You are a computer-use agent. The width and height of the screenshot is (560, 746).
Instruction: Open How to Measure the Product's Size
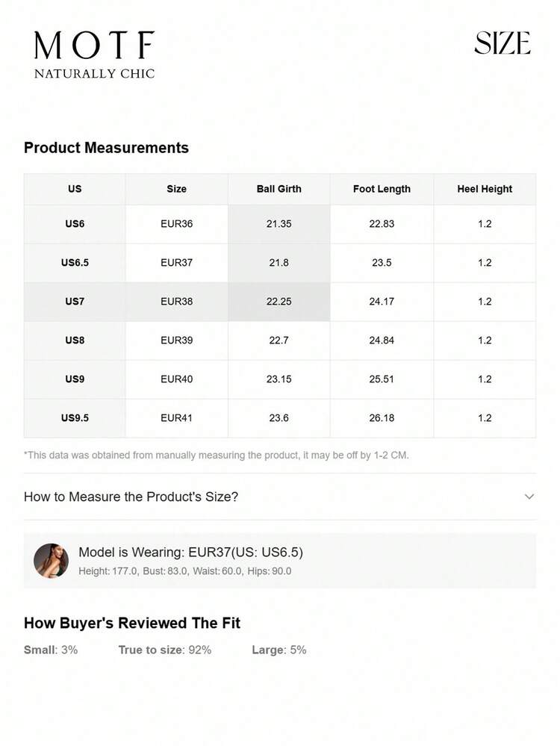pyautogui.click(x=131, y=497)
